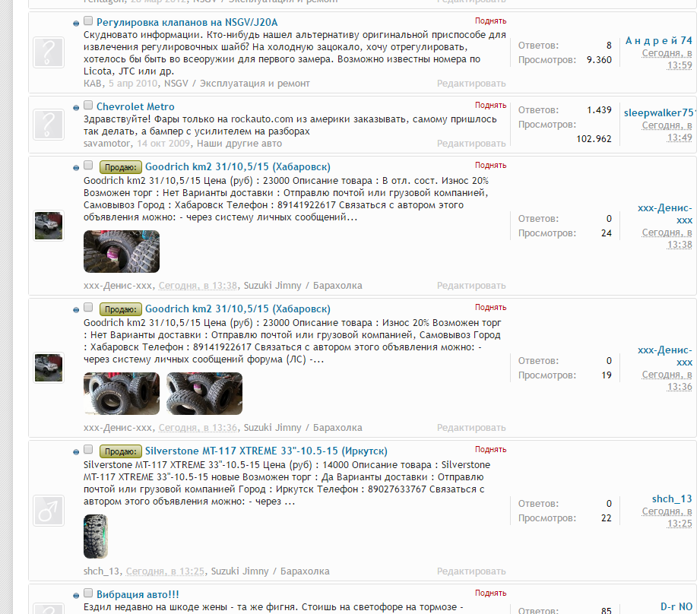
Task: Click Поднять for Chevrolet Metro thread
Action: pos(491,106)
